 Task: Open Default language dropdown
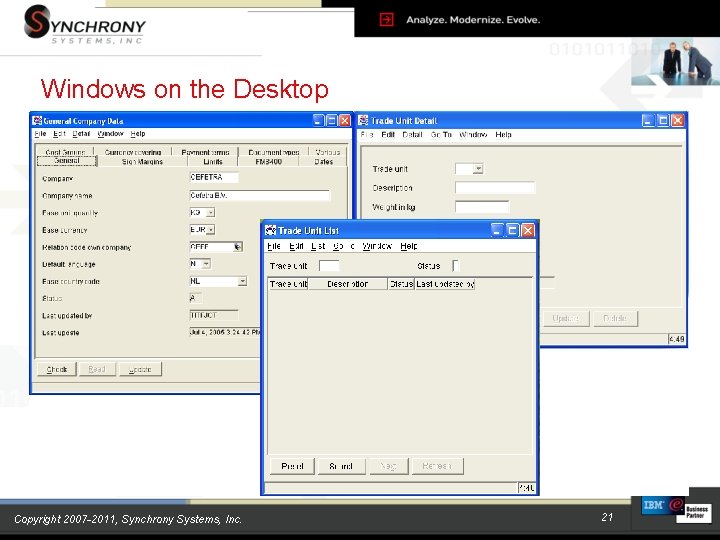[206, 264]
